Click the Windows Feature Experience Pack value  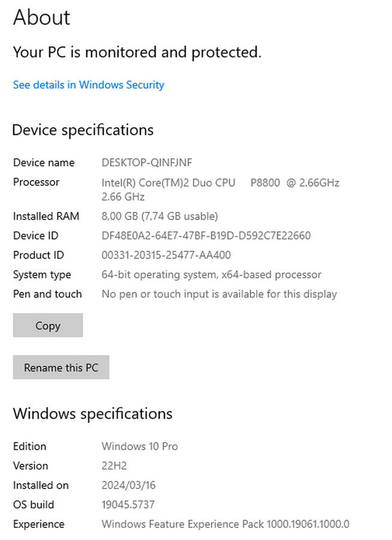click(225, 524)
